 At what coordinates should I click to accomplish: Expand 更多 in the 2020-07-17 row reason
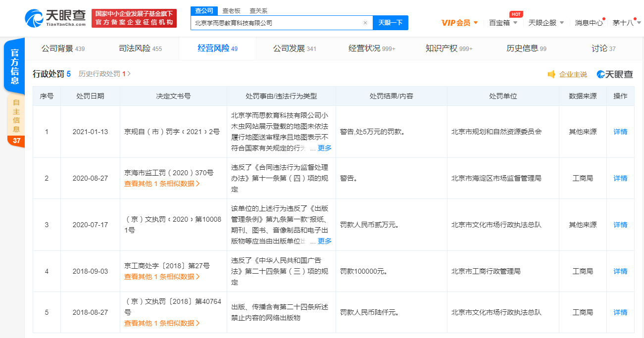(325, 241)
